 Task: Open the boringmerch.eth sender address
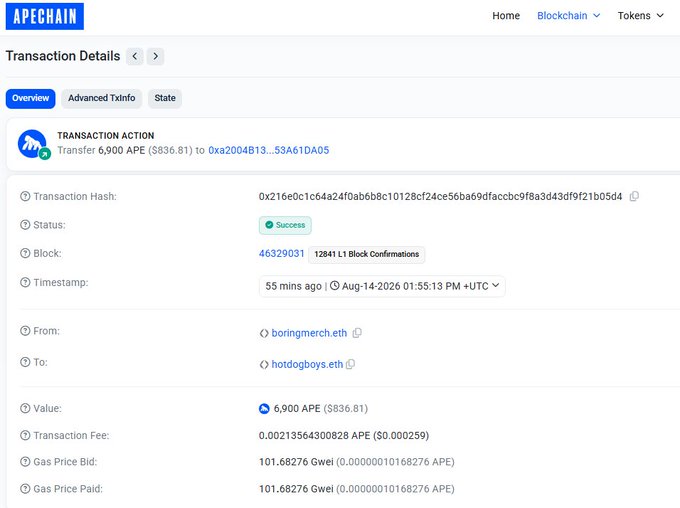309,333
